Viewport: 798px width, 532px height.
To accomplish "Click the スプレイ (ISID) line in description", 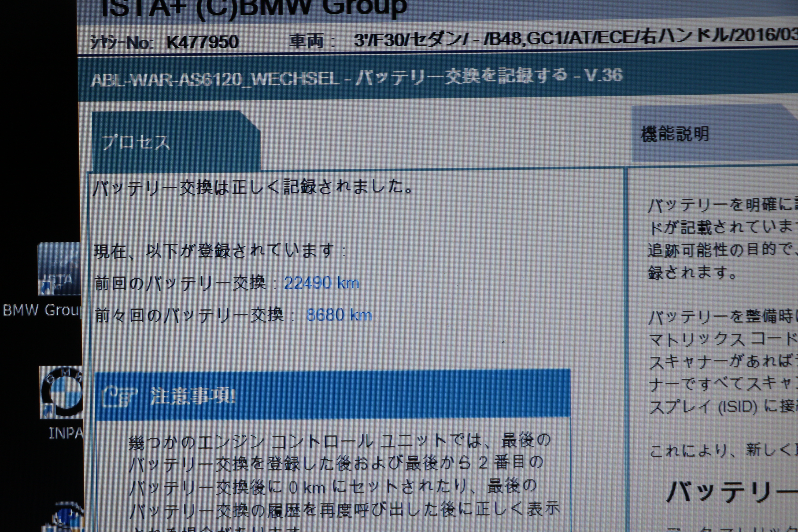I will click(x=723, y=406).
